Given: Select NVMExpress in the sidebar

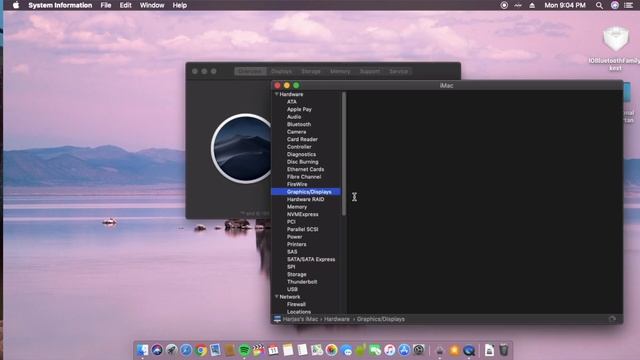Looking at the screenshot, I should pyautogui.click(x=302, y=214).
